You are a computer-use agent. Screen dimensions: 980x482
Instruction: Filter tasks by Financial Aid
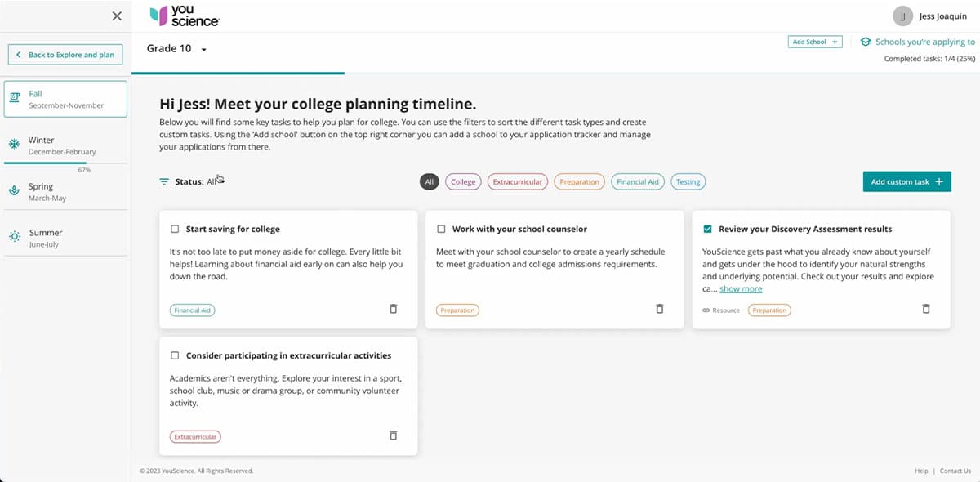click(x=637, y=182)
